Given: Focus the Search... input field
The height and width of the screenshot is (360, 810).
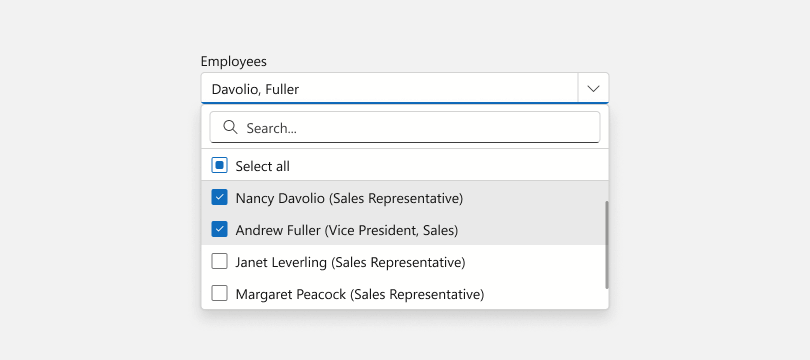Looking at the screenshot, I should (405, 128).
